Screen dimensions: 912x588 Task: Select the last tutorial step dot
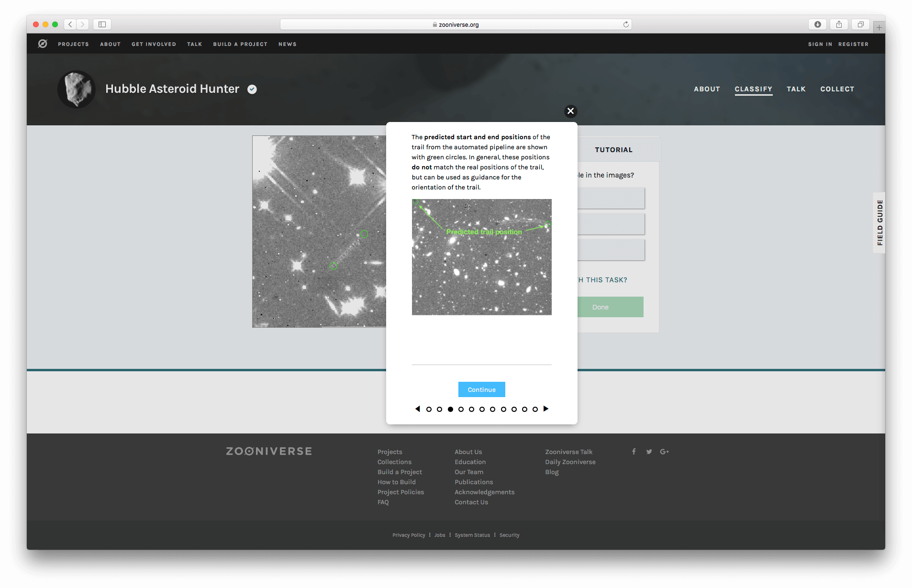(x=535, y=410)
